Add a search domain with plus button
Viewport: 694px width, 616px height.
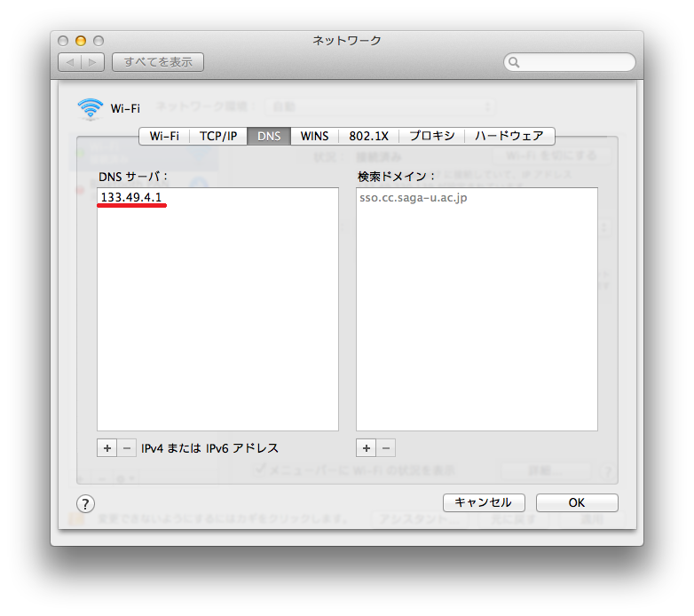pos(366,448)
